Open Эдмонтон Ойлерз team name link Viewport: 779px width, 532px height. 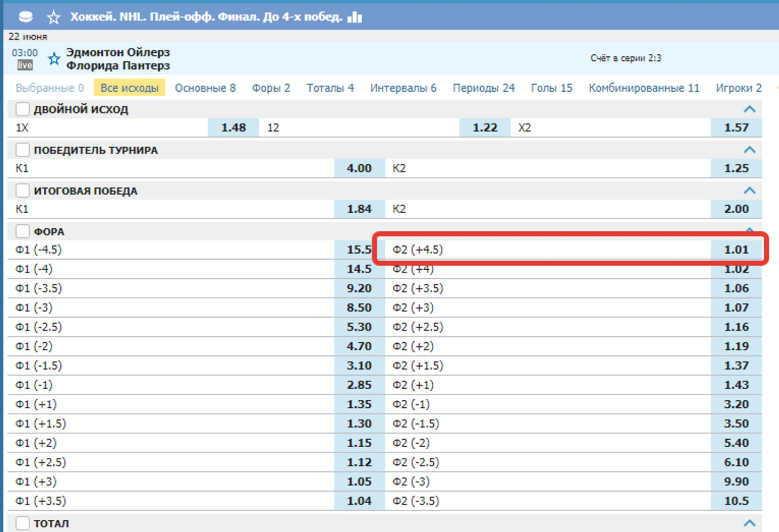click(118, 52)
